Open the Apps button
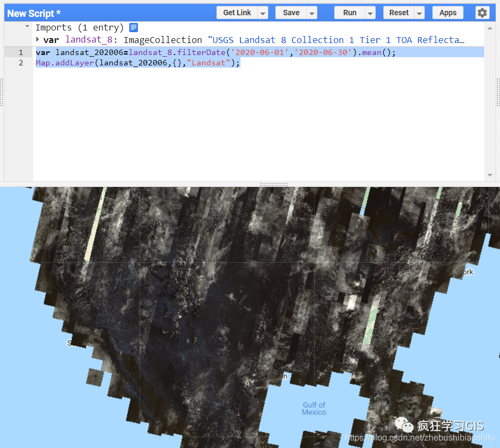Image resolution: width=500 pixels, height=448 pixels. [x=448, y=13]
